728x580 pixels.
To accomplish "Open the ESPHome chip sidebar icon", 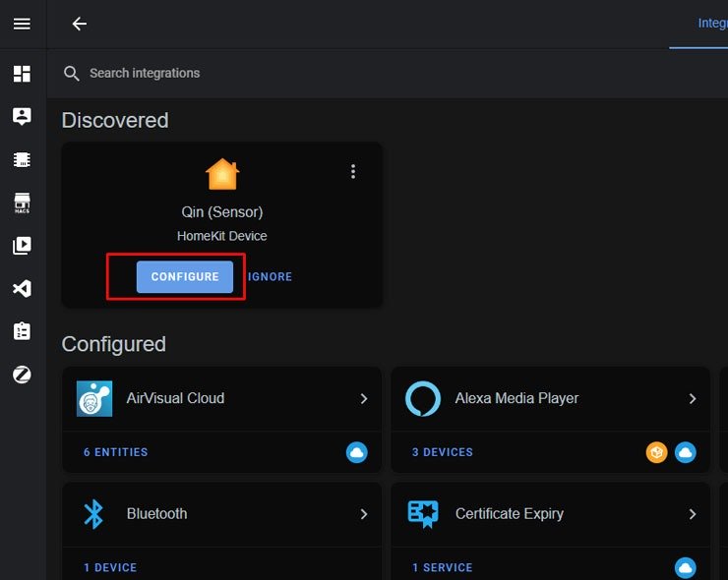I will (x=22, y=160).
